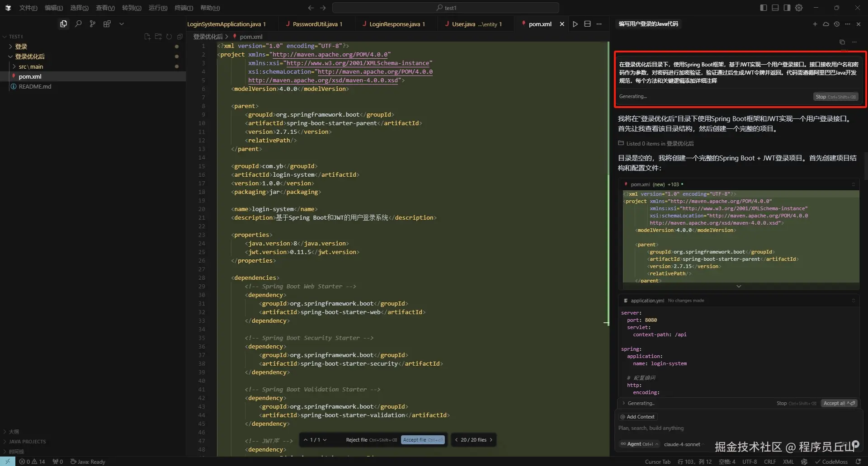
Task: Close the AI chat panel
Action: 859,24
